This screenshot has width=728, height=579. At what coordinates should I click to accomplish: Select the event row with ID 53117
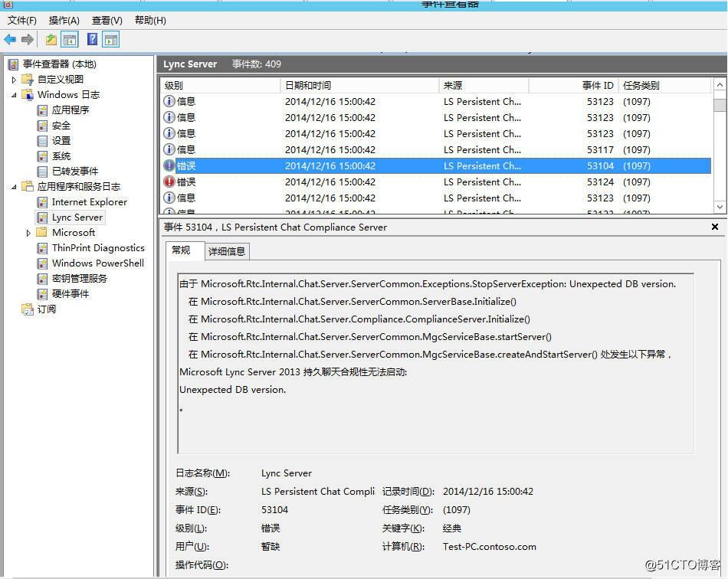pos(436,149)
